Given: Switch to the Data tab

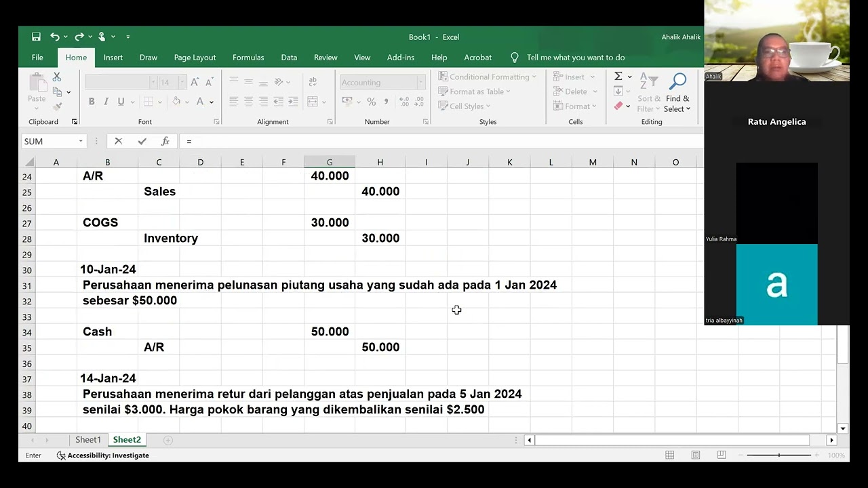Looking at the screenshot, I should point(289,58).
